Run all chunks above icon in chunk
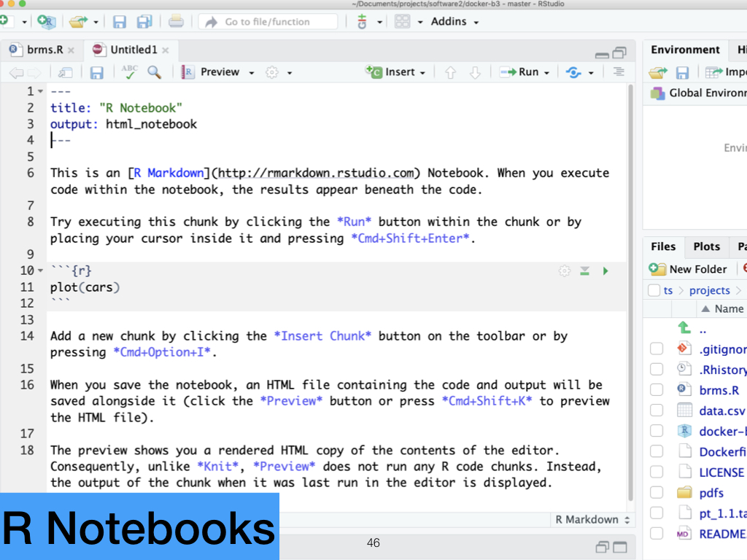This screenshot has height=560, width=747. (584, 271)
